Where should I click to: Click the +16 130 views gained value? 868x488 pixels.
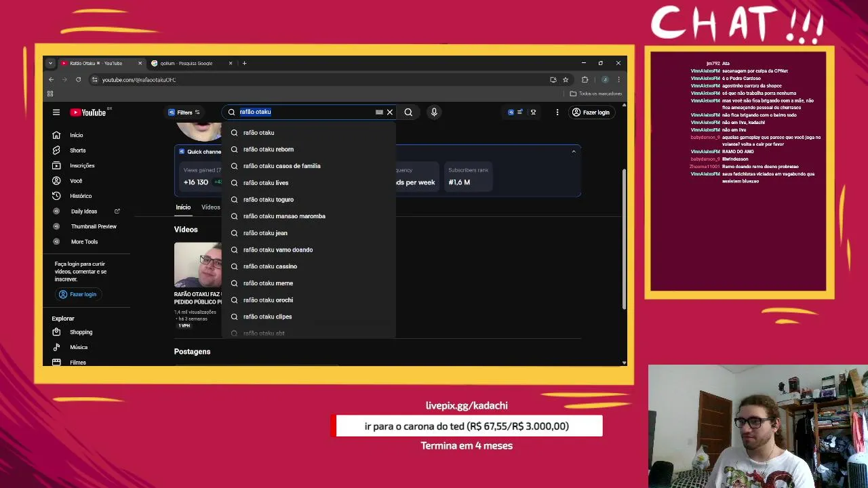196,182
